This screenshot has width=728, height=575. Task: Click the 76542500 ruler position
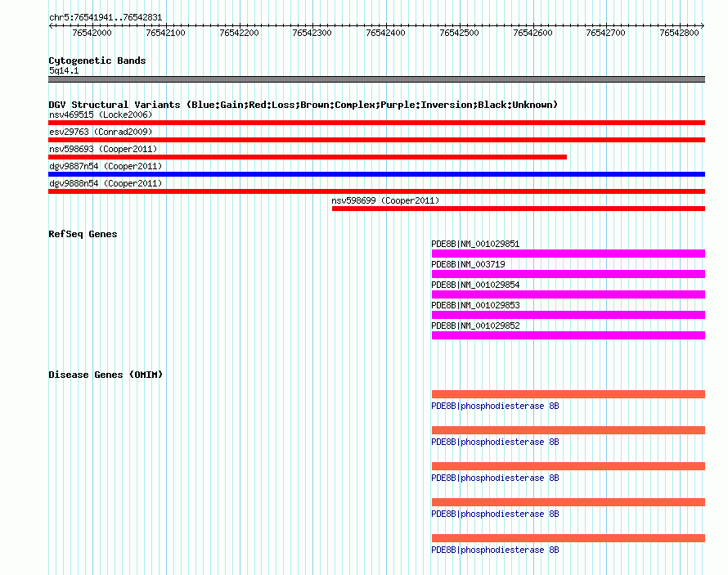tap(459, 33)
